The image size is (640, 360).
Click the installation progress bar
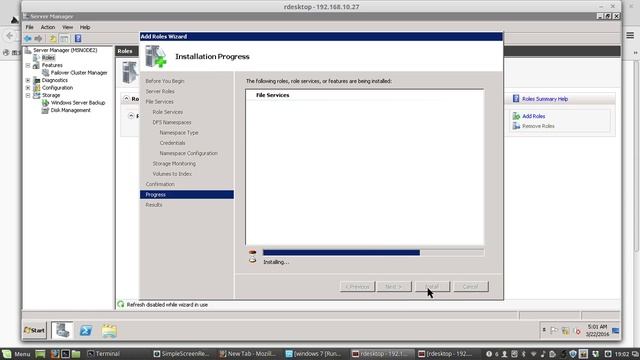pos(373,253)
